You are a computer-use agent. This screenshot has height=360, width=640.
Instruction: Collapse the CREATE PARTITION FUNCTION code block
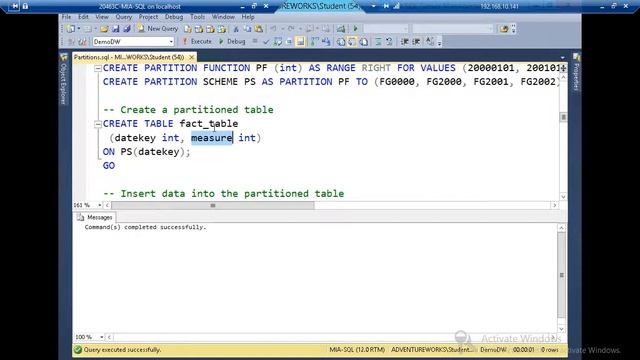click(x=98, y=69)
